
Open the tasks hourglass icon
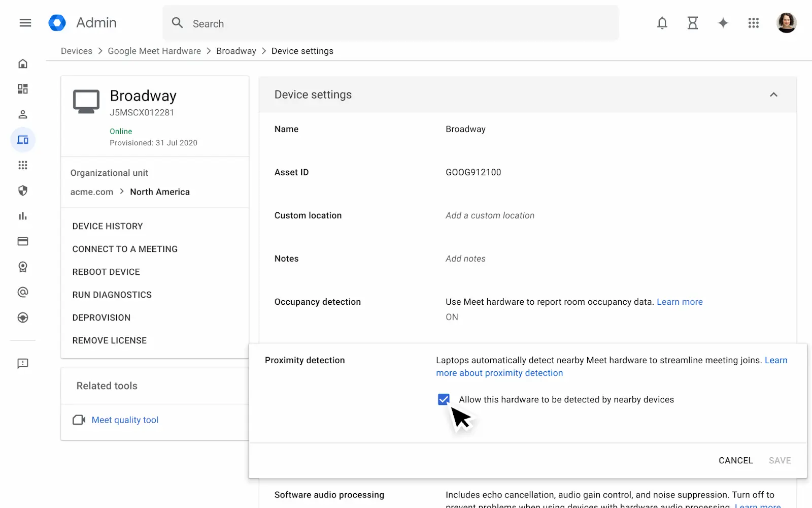click(693, 23)
